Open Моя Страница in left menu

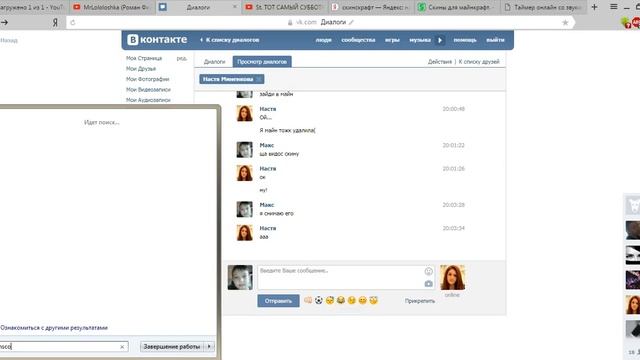144,58
